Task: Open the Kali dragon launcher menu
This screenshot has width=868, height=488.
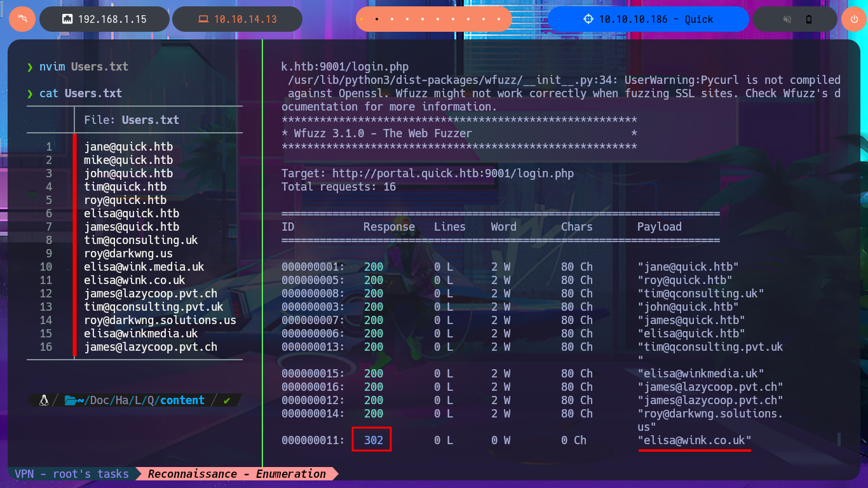Action: point(22,19)
